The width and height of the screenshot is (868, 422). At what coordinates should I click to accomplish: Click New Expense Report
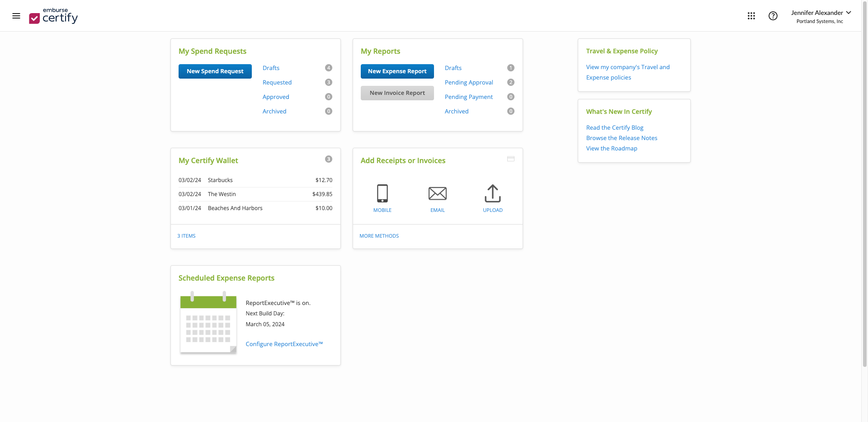[x=396, y=71]
